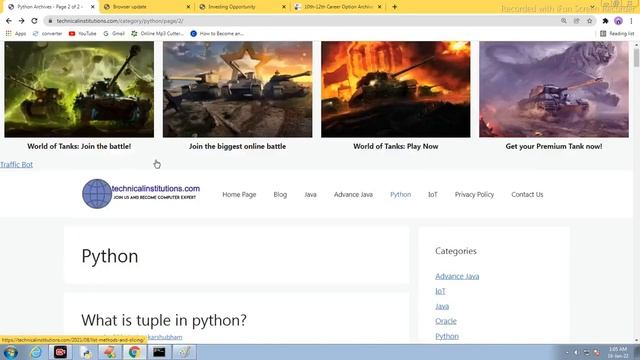Select Advance Java category link

point(457,276)
